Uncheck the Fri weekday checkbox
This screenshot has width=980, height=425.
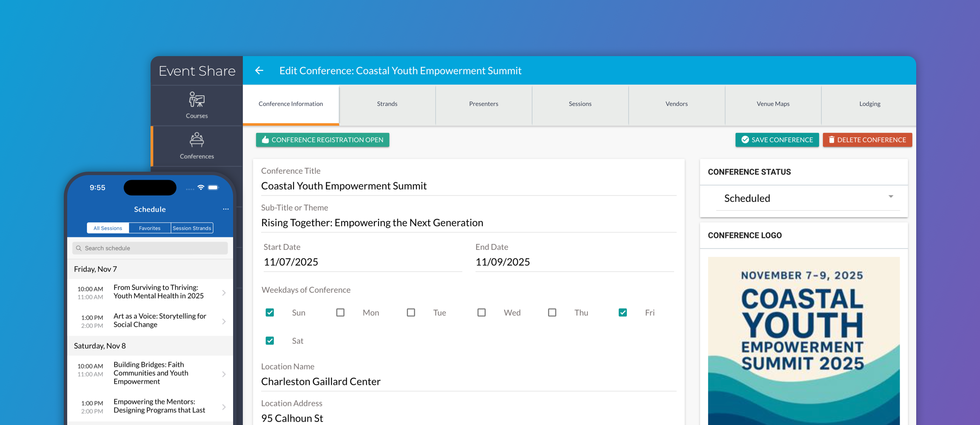click(x=623, y=313)
